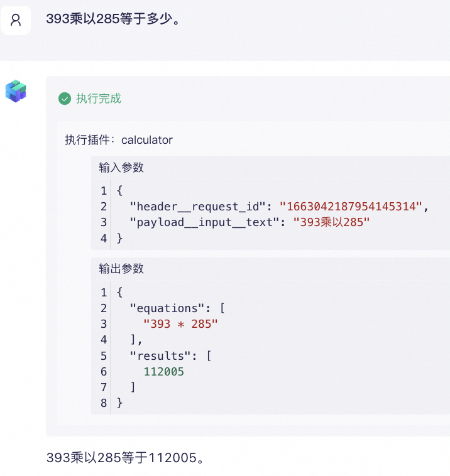Click the 执行插件: calculator label
This screenshot has width=450, height=476.
click(119, 139)
